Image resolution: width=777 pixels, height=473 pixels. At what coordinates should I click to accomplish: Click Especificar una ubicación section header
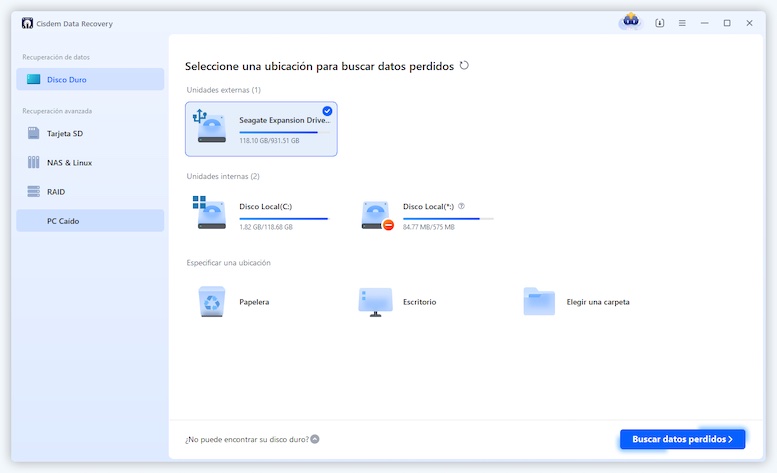click(x=228, y=263)
